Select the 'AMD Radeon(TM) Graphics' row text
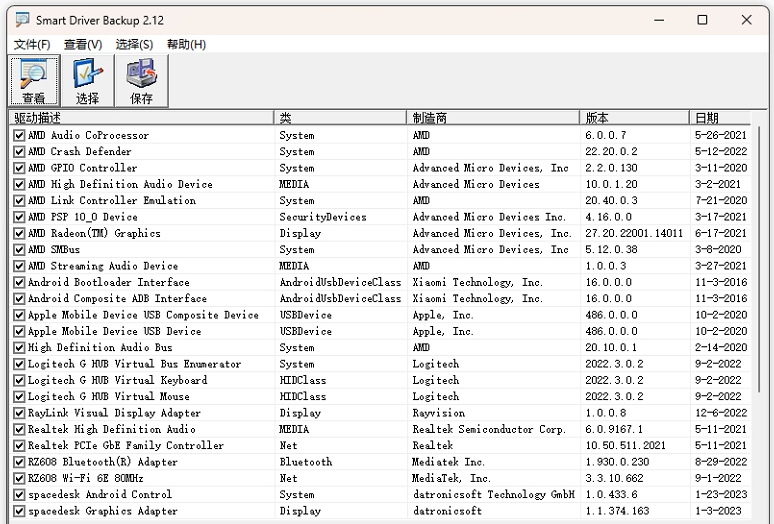774x524 pixels. pos(94,233)
